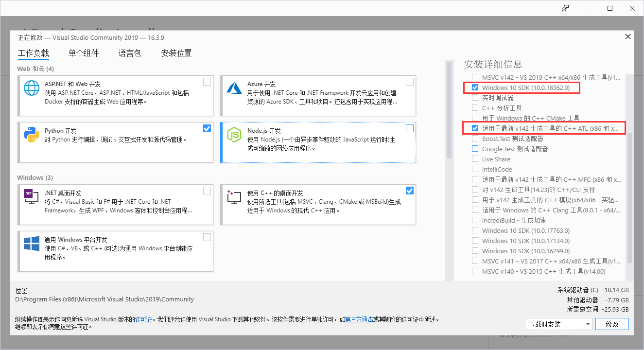Click the 安装详细信息 heading
The height and width of the screenshot is (350, 644).
(x=493, y=64)
